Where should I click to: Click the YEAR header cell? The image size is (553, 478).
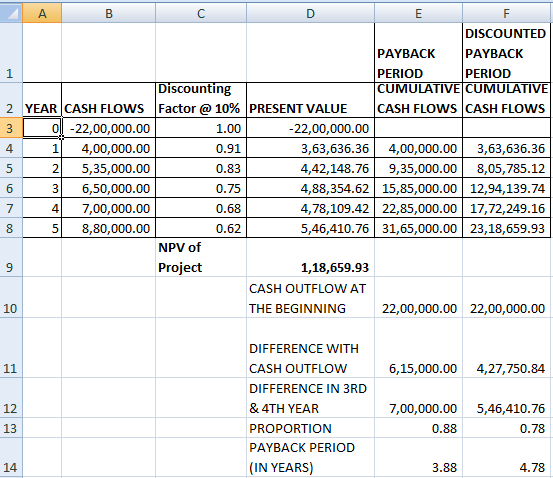tap(42, 100)
